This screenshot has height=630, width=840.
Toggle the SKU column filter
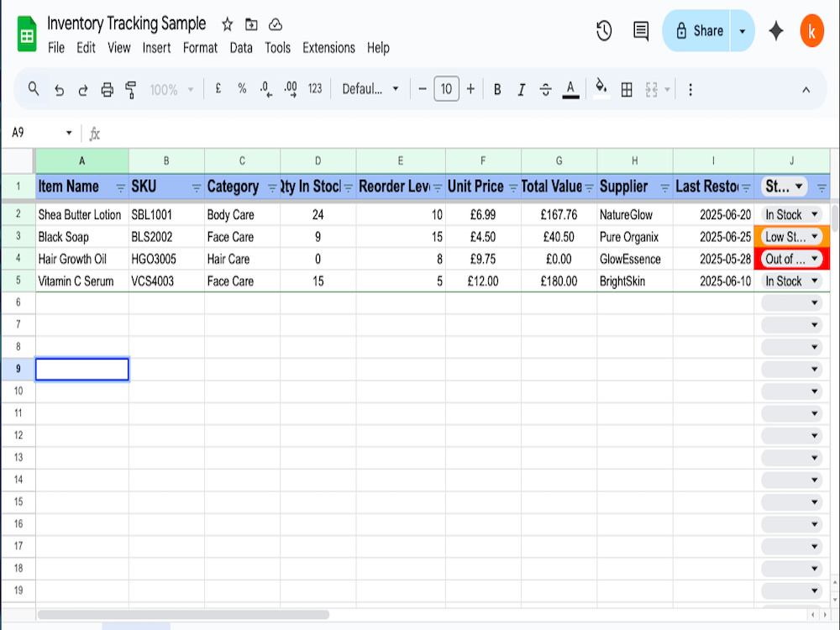tap(197, 187)
